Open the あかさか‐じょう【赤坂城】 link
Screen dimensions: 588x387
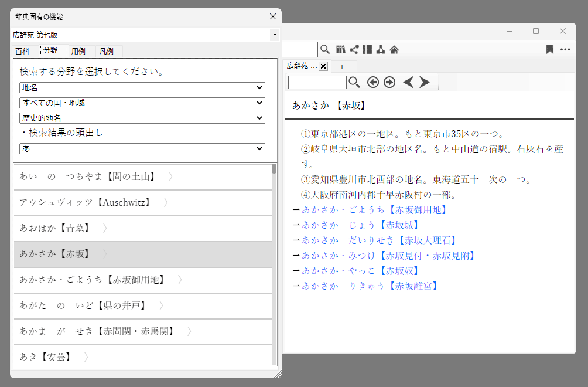point(360,225)
